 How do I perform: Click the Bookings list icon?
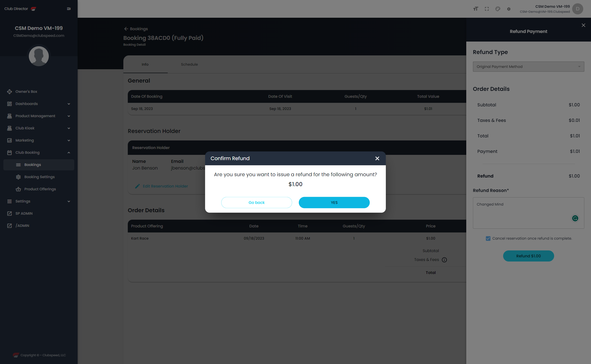click(18, 165)
